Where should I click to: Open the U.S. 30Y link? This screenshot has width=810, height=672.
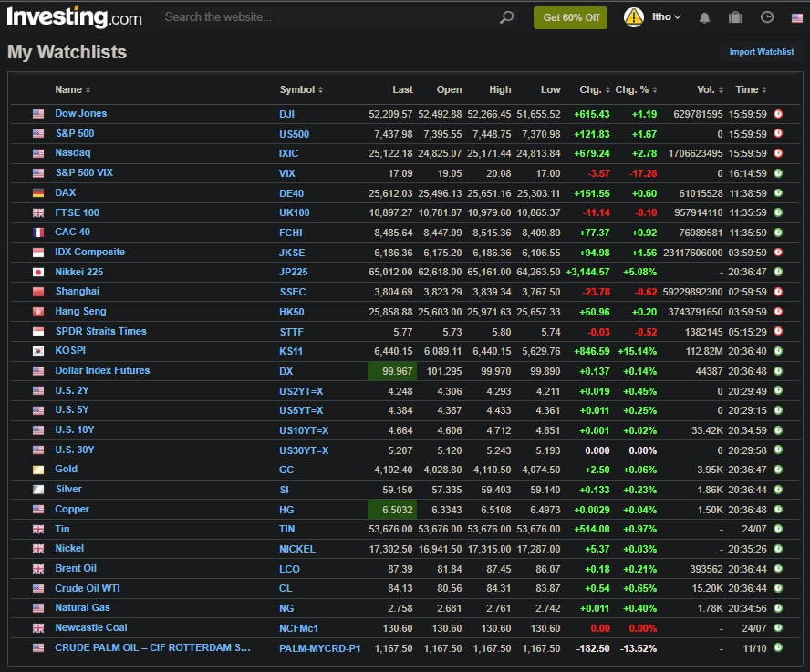click(x=75, y=450)
